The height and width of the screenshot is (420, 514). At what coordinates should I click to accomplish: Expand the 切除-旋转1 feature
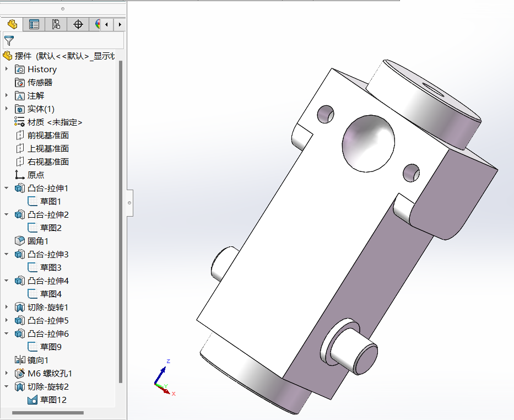[7, 307]
